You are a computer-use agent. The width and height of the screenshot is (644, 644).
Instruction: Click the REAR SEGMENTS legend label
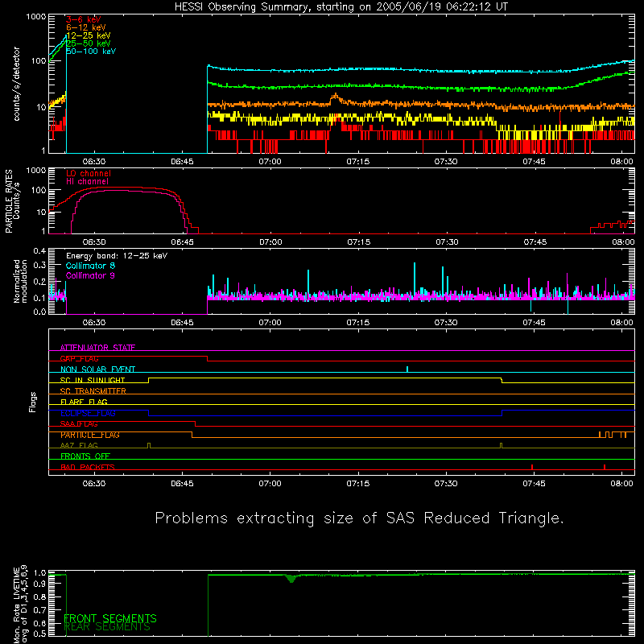[107, 627]
